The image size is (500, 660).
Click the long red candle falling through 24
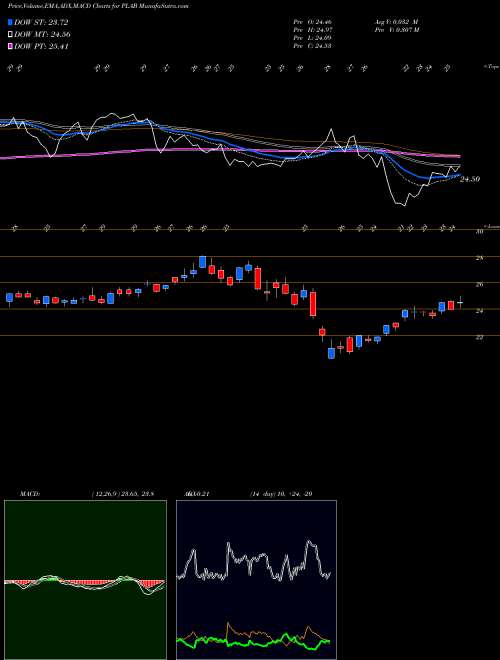point(313,303)
